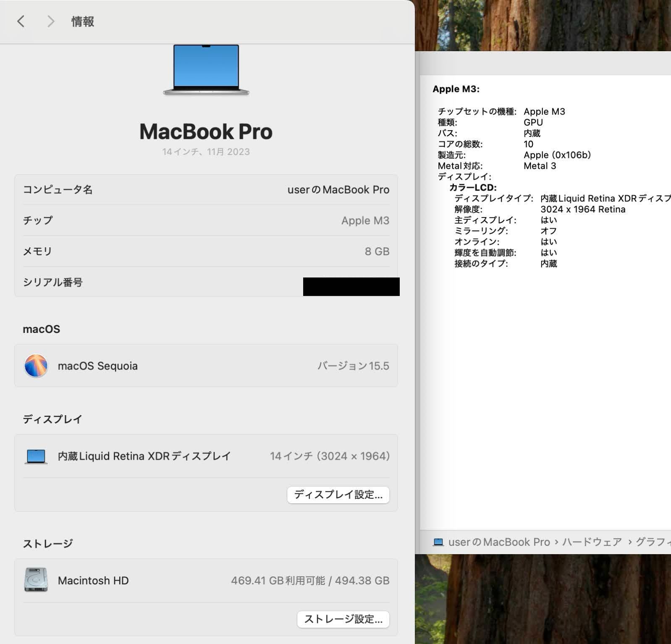Select userのMacBook Pro in the path bar

click(499, 542)
